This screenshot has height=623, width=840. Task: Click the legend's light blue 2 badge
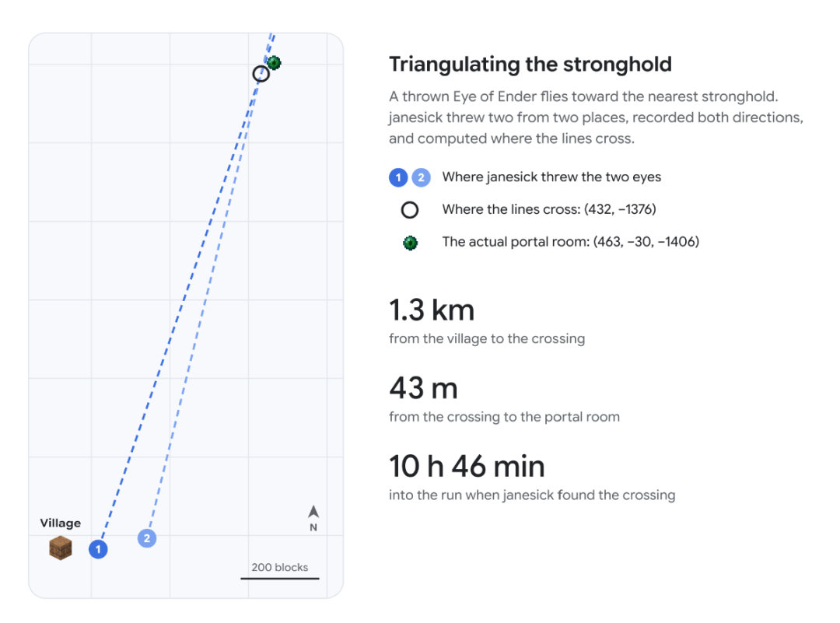(x=421, y=177)
